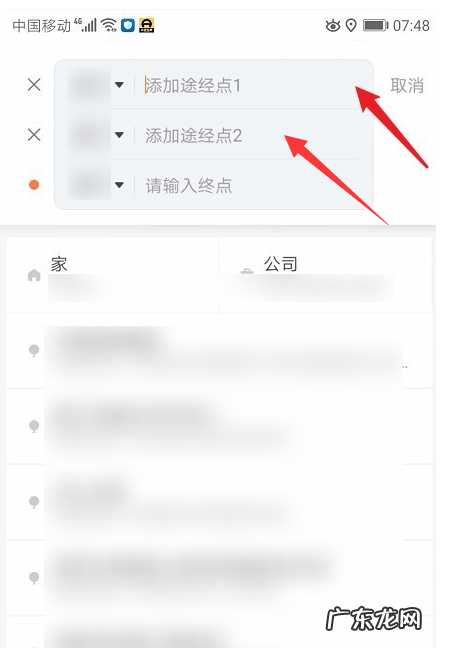
Task: Tap the orange destination dot icon
Action: click(x=34, y=185)
